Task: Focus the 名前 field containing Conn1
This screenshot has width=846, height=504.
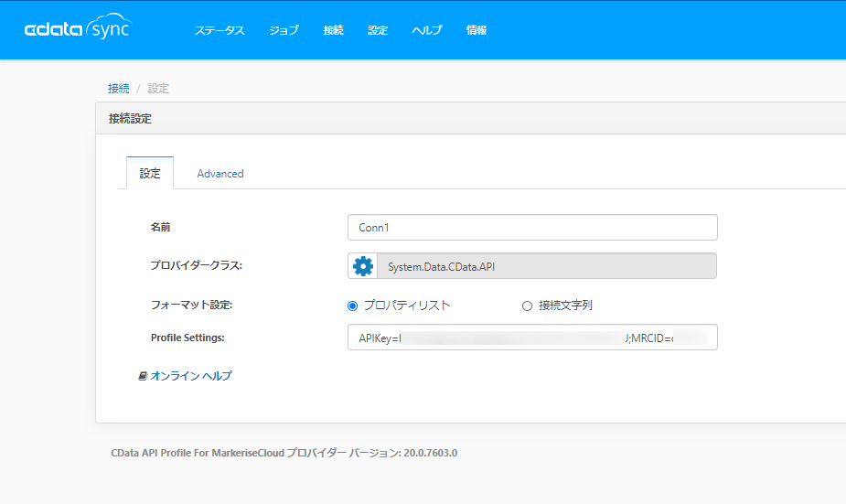Action: (532, 228)
